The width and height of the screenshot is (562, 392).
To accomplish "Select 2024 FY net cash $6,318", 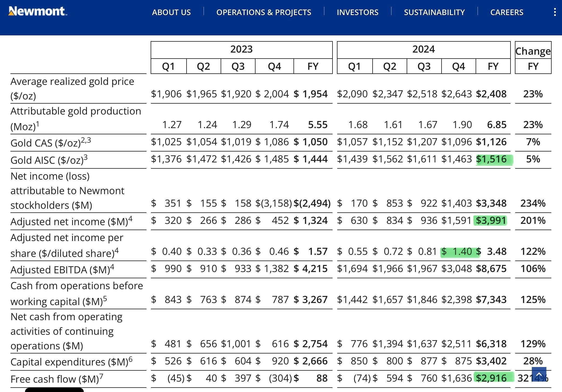I will pyautogui.click(x=491, y=344).
